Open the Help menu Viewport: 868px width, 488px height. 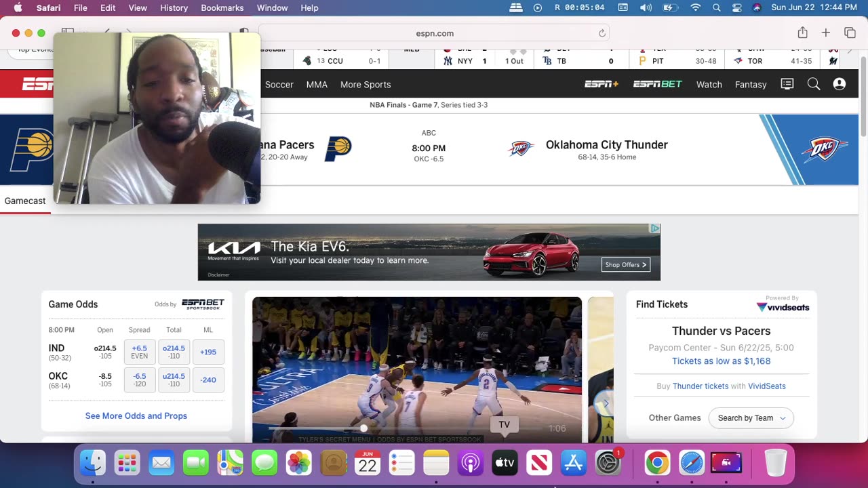click(309, 7)
